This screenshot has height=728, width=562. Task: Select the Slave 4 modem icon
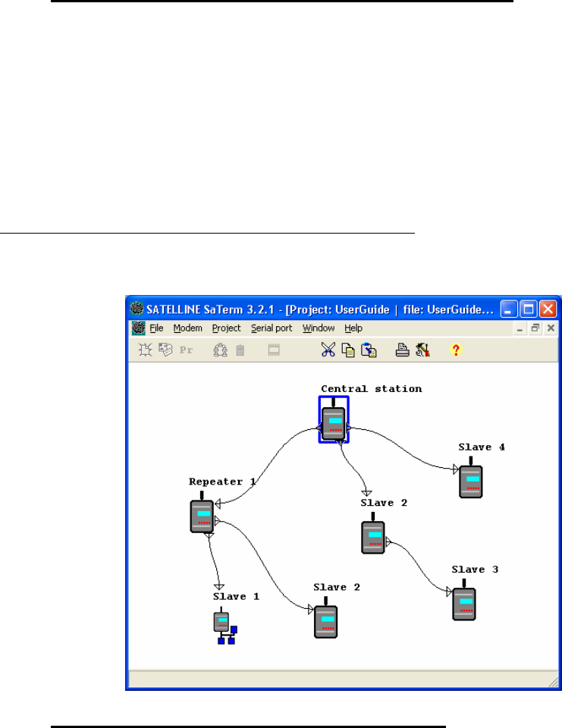(x=470, y=477)
